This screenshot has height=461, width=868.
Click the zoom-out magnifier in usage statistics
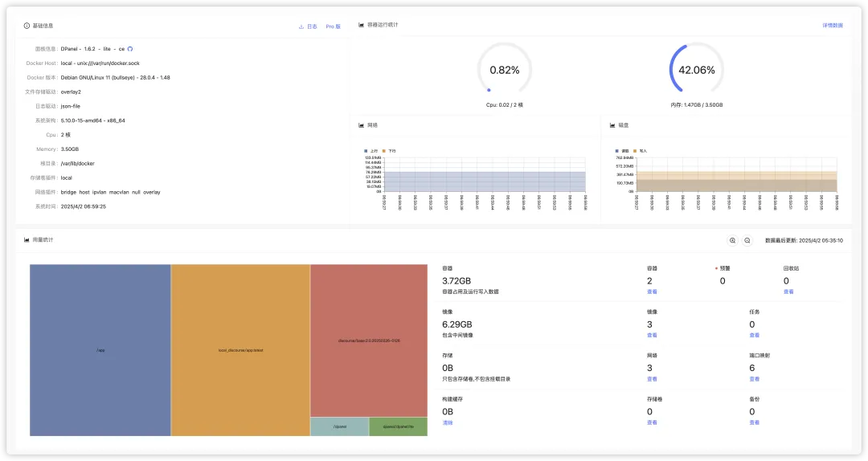pos(747,240)
